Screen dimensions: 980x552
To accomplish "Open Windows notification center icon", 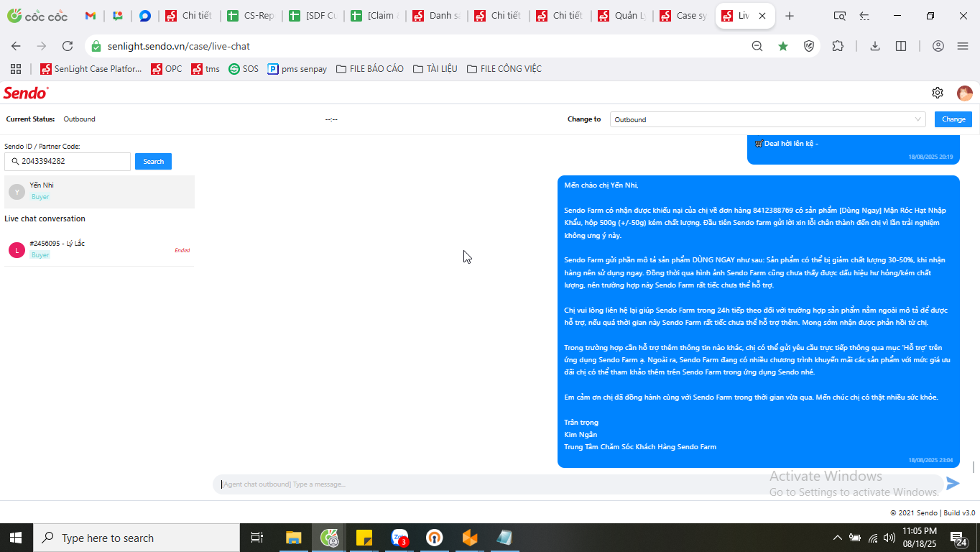I will click(x=958, y=538).
